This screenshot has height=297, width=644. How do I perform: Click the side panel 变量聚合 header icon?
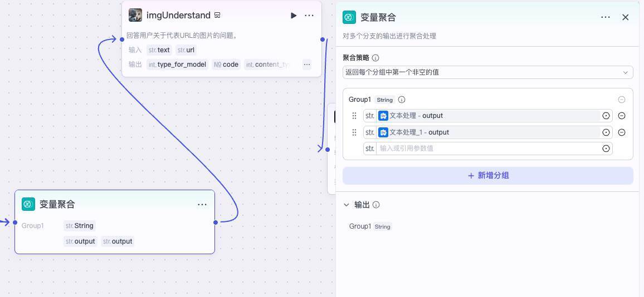point(349,17)
